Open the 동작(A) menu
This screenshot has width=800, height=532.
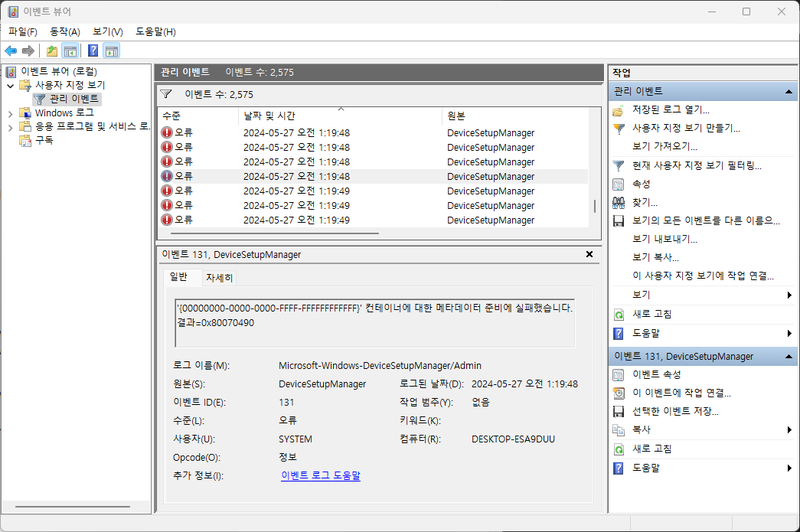(x=65, y=32)
